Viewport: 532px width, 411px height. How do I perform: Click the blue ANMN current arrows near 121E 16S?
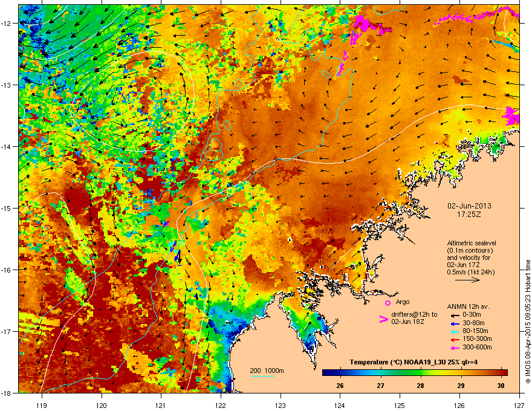click(174, 251)
